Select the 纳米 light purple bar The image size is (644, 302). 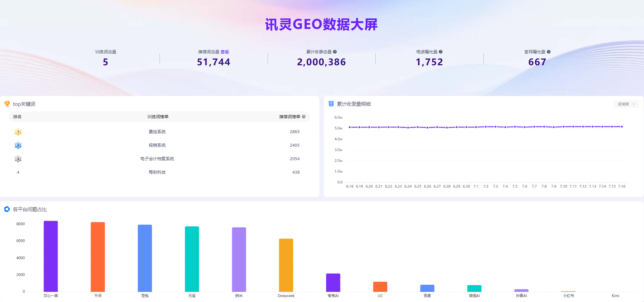(239, 260)
